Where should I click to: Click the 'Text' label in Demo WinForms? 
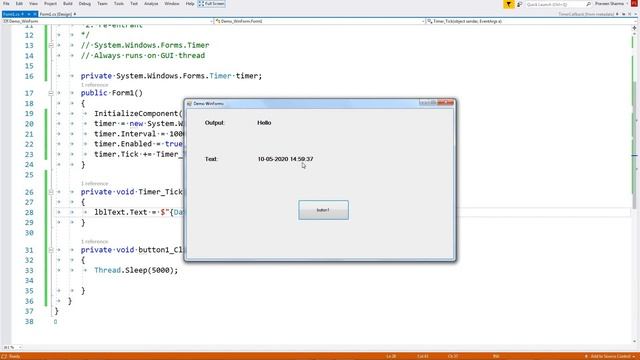(x=211, y=159)
